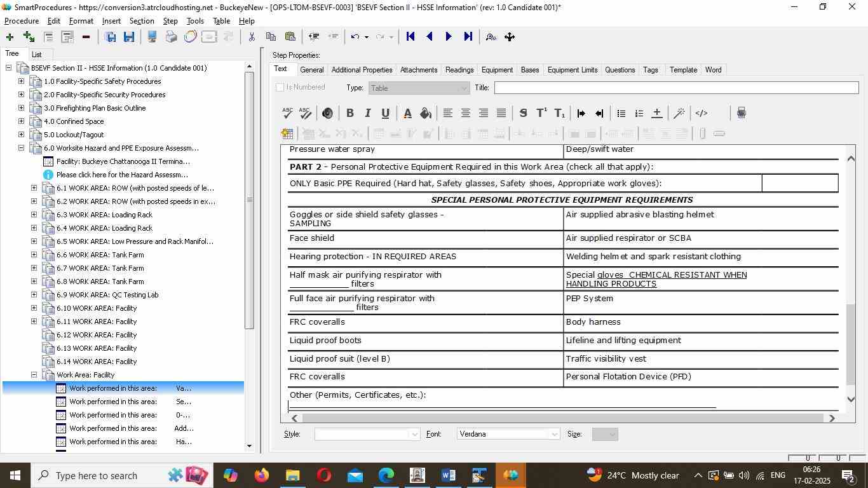Open the undo history dropdown arrow
The width and height of the screenshot is (868, 488).
[366, 37]
